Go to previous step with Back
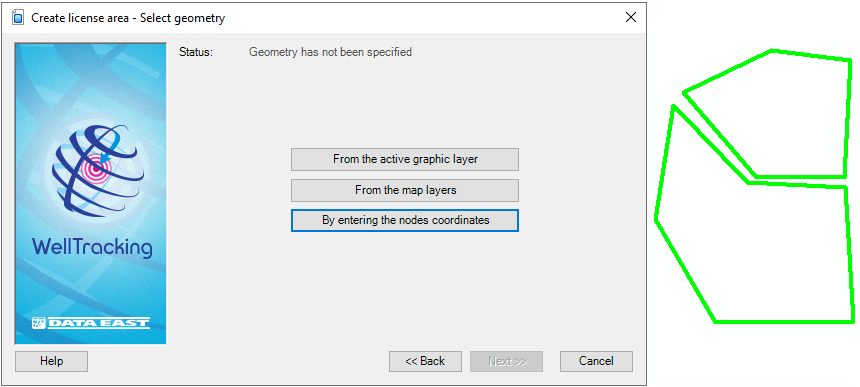The image size is (860, 387). click(x=425, y=361)
